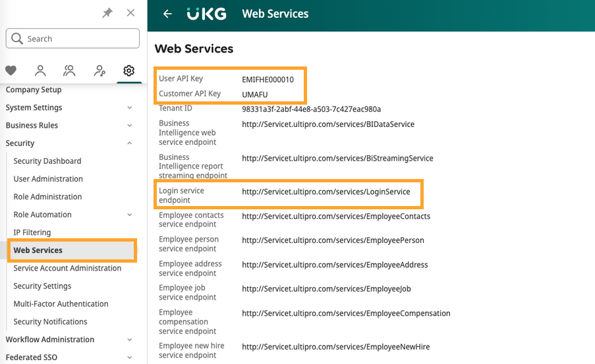Click the LoginService endpoint URL
This screenshot has height=364, width=595.
coord(326,192)
